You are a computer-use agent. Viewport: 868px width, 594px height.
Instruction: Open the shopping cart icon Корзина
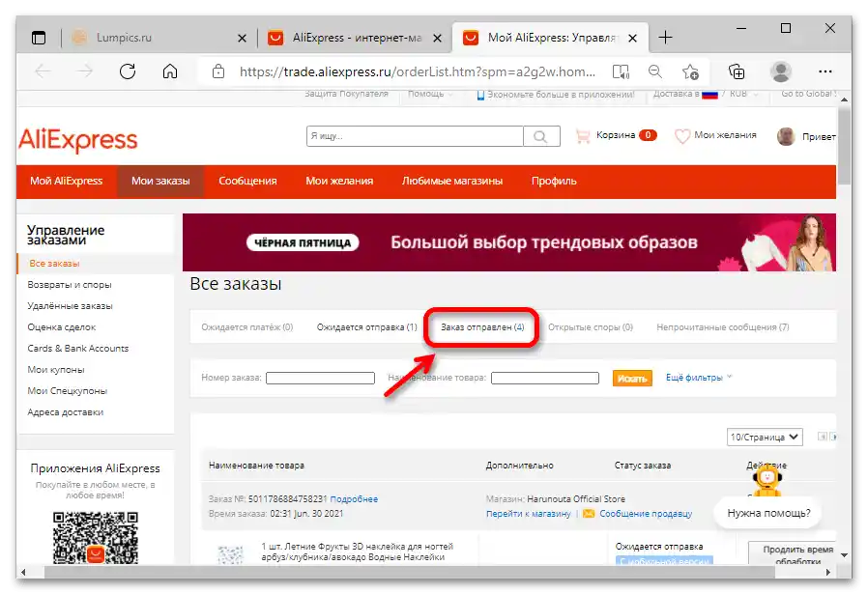click(582, 135)
